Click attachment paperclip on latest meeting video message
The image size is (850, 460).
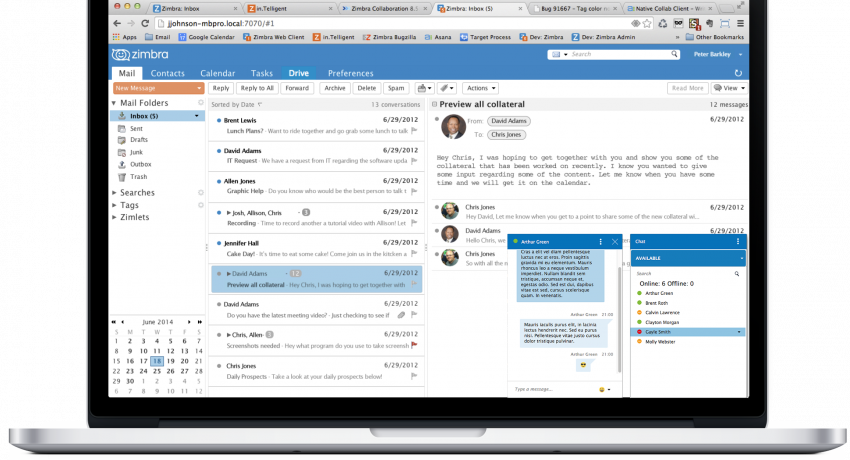pyautogui.click(x=401, y=315)
